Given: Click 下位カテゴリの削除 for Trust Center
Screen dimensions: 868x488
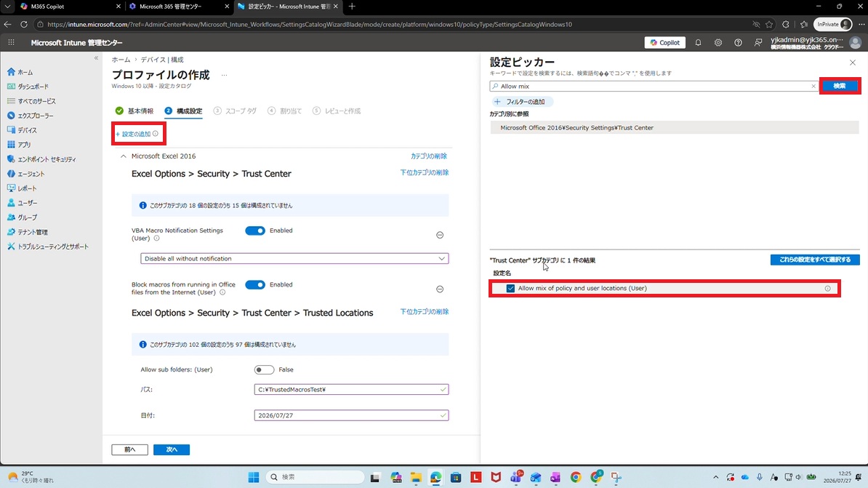Looking at the screenshot, I should [424, 173].
